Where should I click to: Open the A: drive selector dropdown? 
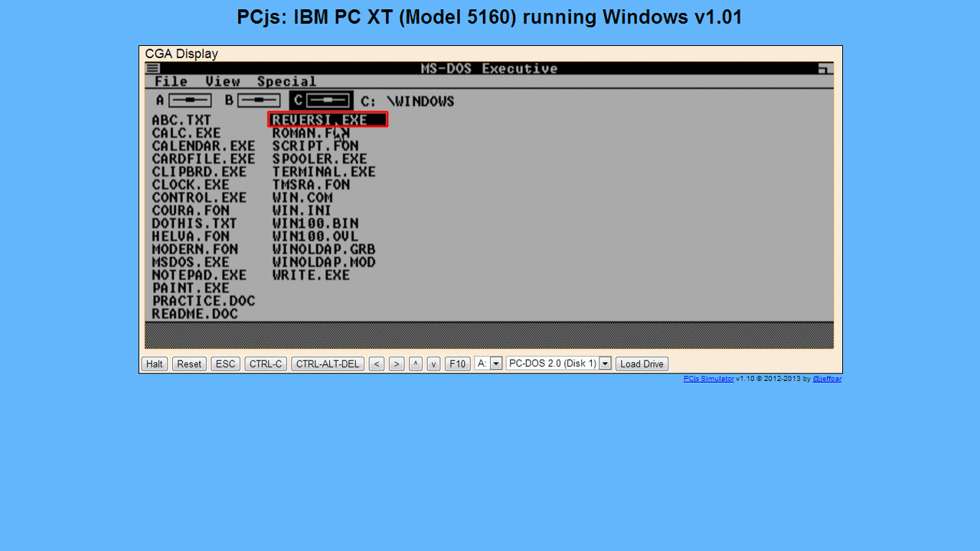coord(488,364)
